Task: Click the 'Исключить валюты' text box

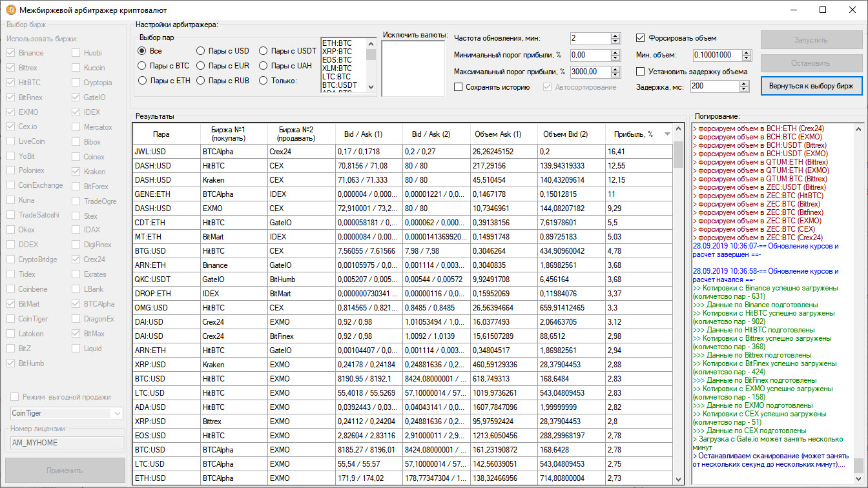Action: tap(413, 68)
